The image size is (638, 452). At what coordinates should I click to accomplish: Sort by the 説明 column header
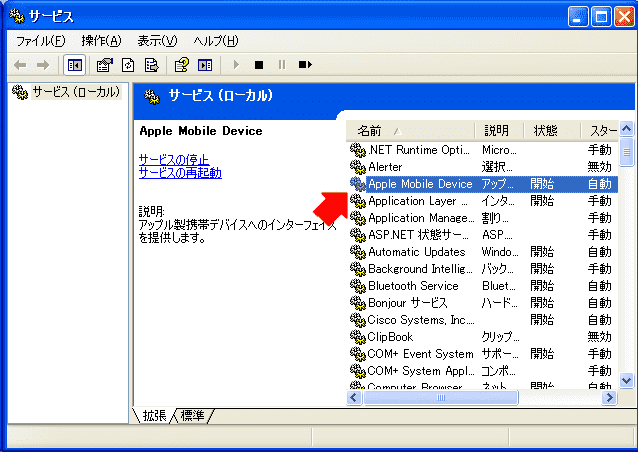pos(499,131)
